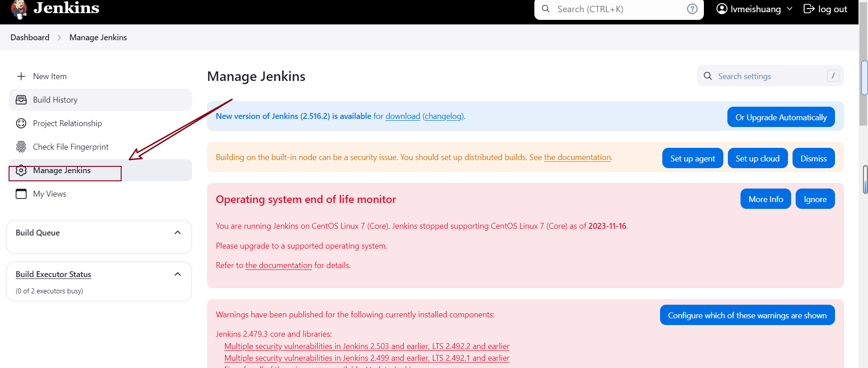Click the 'Operating system end of life monitor' heading
868x368 pixels.
tap(306, 199)
